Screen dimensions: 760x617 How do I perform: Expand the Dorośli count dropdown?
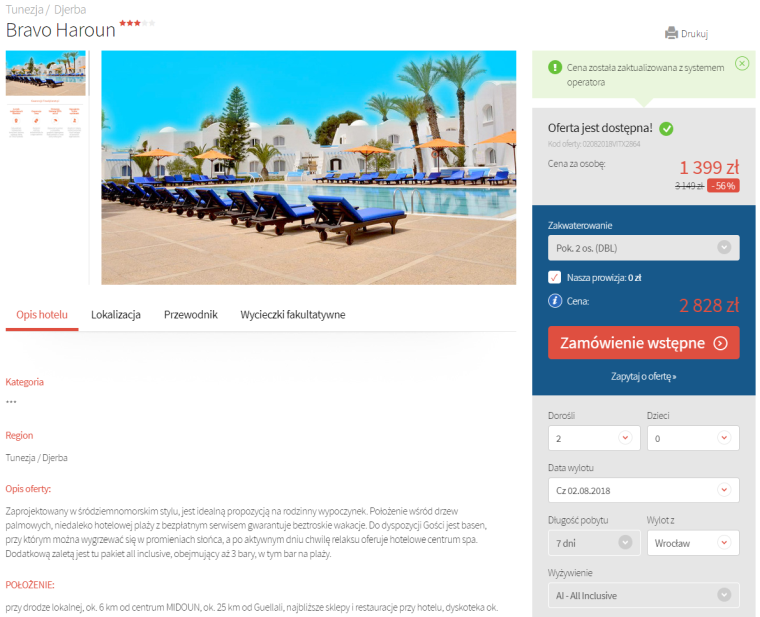coord(594,438)
